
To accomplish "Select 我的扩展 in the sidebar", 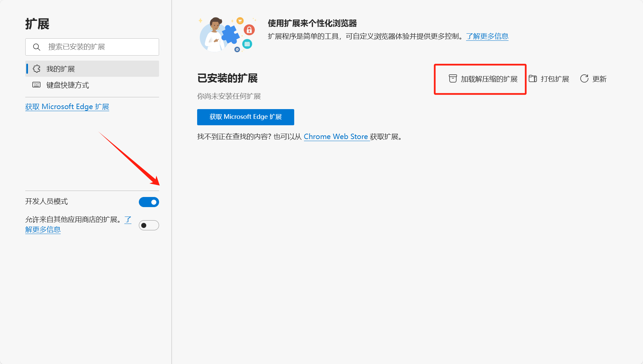I will 61,69.
